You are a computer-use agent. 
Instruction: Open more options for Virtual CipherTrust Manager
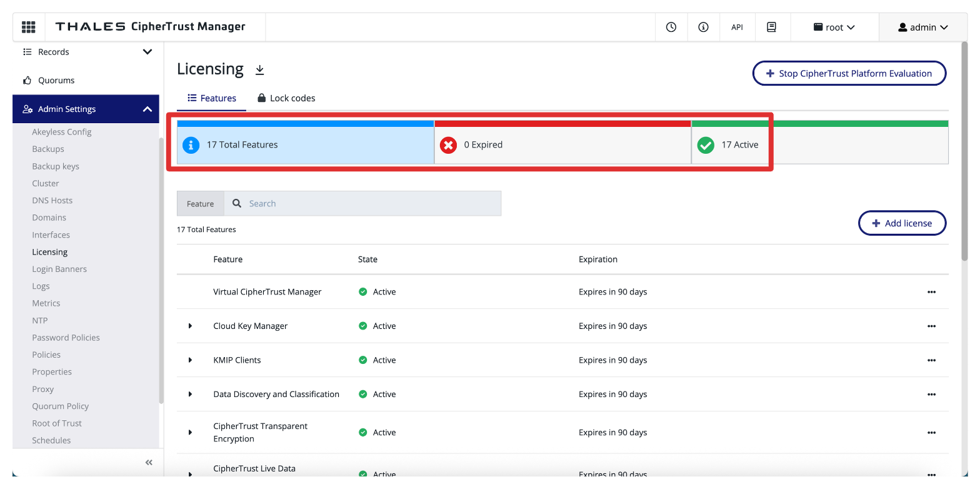[931, 292]
